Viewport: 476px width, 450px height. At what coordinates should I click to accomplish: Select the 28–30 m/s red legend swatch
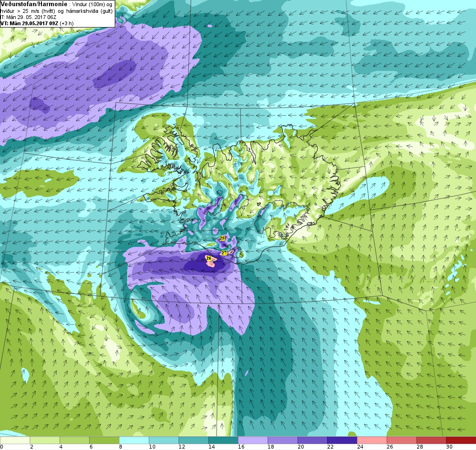[431, 440]
